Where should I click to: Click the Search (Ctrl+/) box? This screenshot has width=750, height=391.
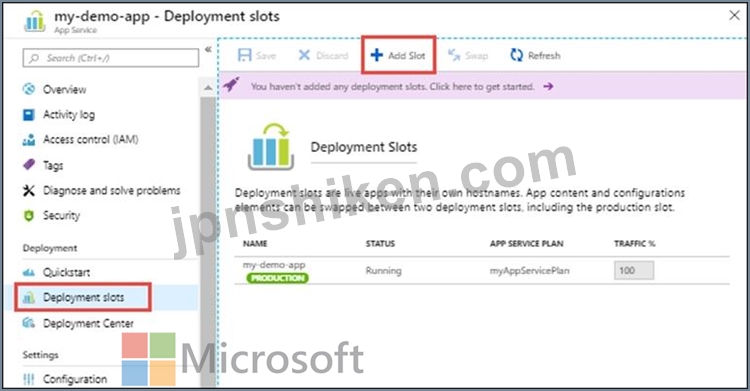110,58
